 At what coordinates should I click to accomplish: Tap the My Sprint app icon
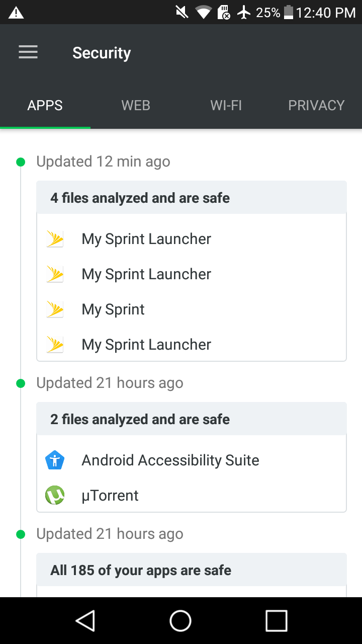click(55, 309)
